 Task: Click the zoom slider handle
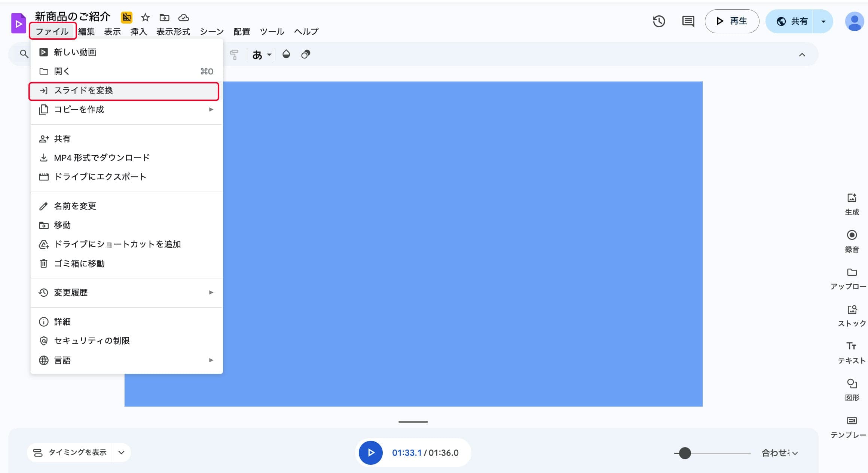685,453
